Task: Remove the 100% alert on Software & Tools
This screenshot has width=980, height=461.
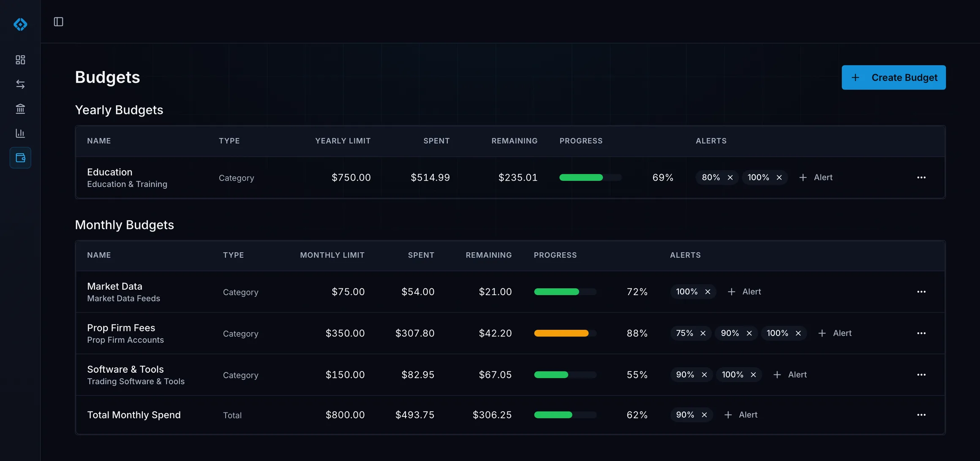Action: (753, 374)
